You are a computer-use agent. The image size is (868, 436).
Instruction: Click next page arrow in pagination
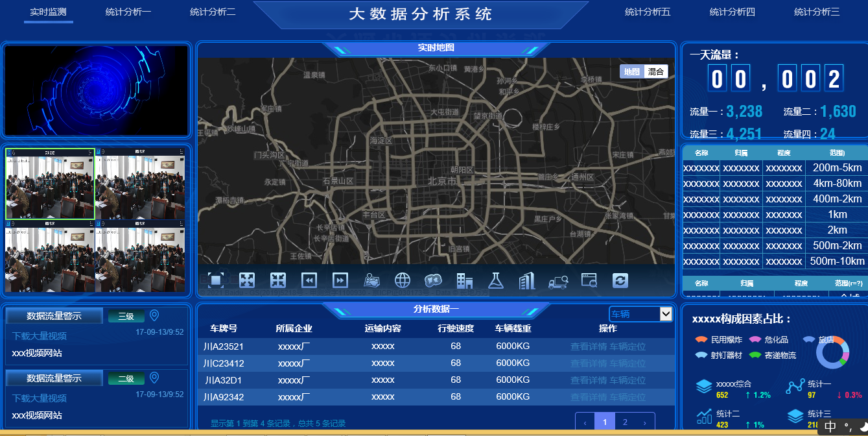644,422
